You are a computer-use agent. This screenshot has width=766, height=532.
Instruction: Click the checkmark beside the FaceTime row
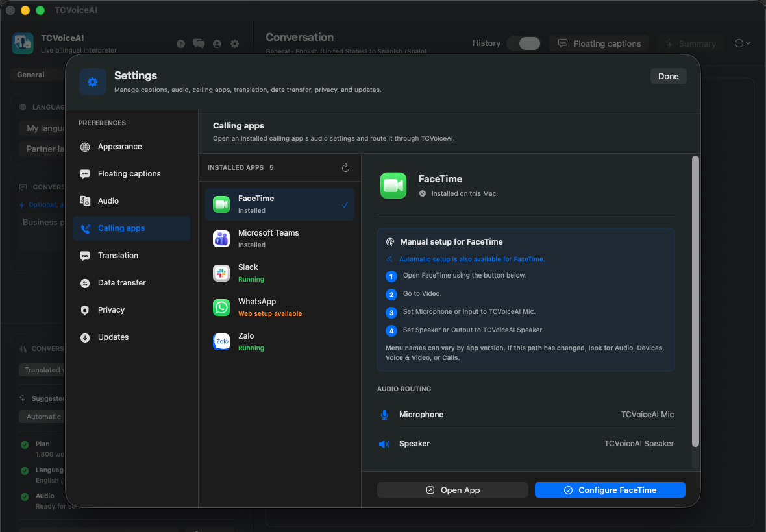click(345, 205)
